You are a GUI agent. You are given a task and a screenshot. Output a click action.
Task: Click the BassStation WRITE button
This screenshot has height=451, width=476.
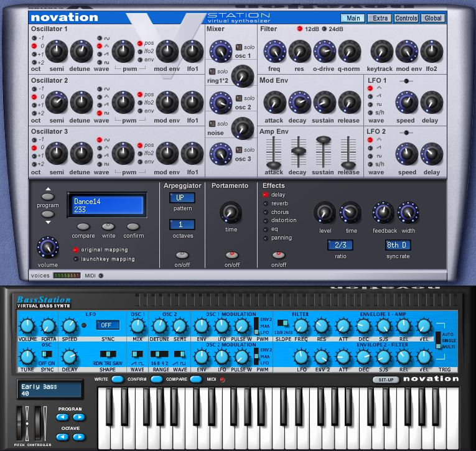pos(118,379)
